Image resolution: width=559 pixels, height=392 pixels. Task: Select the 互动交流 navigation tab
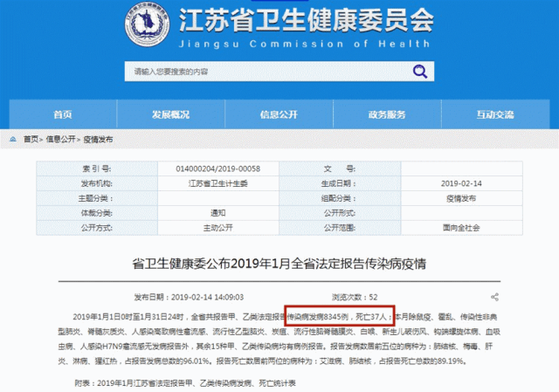coord(496,114)
